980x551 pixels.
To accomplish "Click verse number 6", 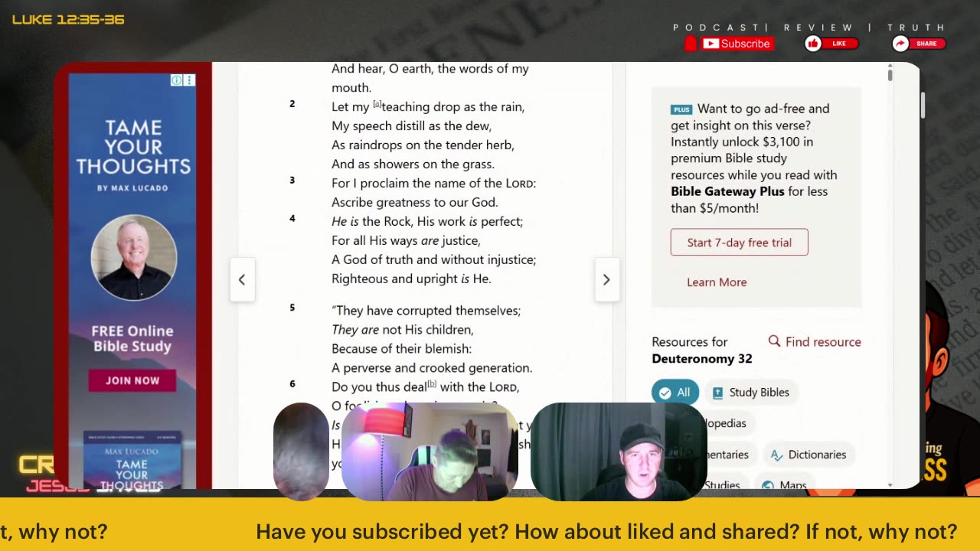I will (292, 383).
